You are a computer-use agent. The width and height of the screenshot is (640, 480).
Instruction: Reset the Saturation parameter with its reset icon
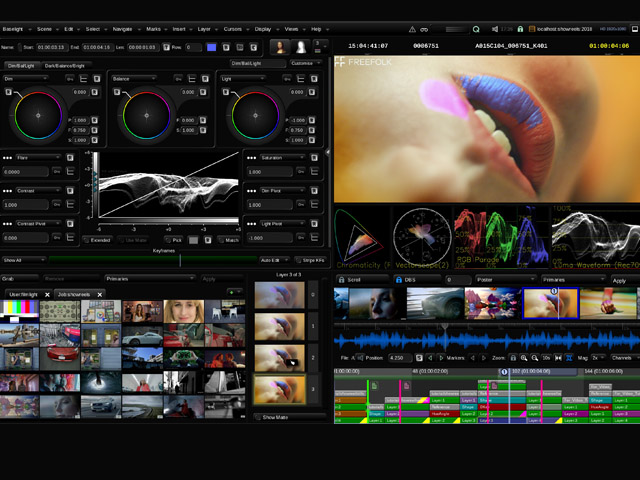click(x=314, y=158)
